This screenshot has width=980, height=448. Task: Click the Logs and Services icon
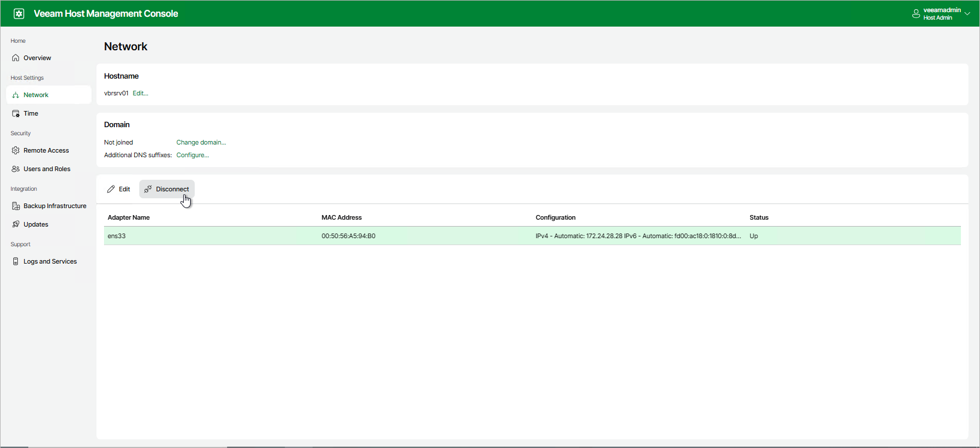point(16,261)
